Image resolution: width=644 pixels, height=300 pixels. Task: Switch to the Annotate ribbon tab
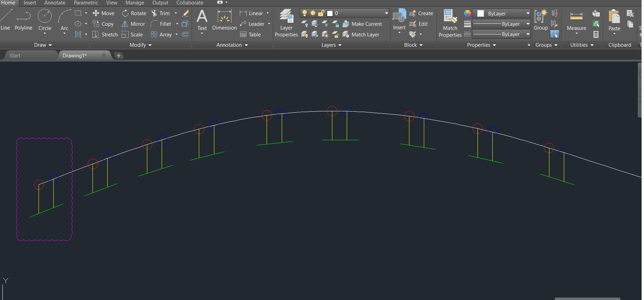click(55, 3)
